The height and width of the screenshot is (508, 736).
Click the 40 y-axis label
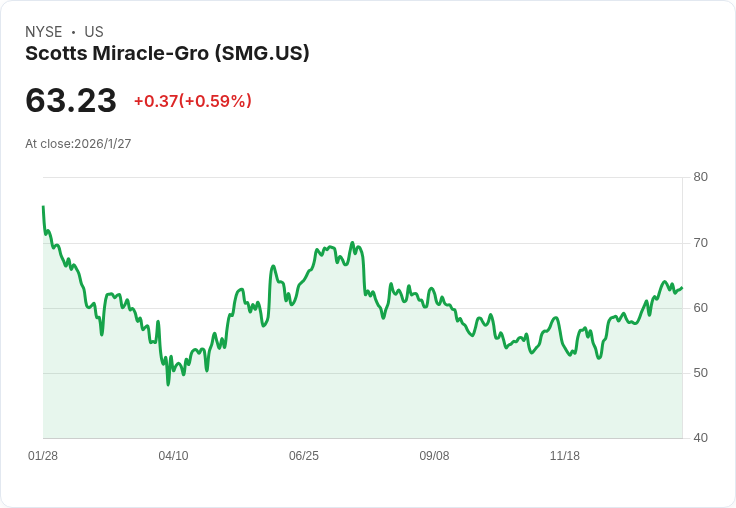coord(700,438)
